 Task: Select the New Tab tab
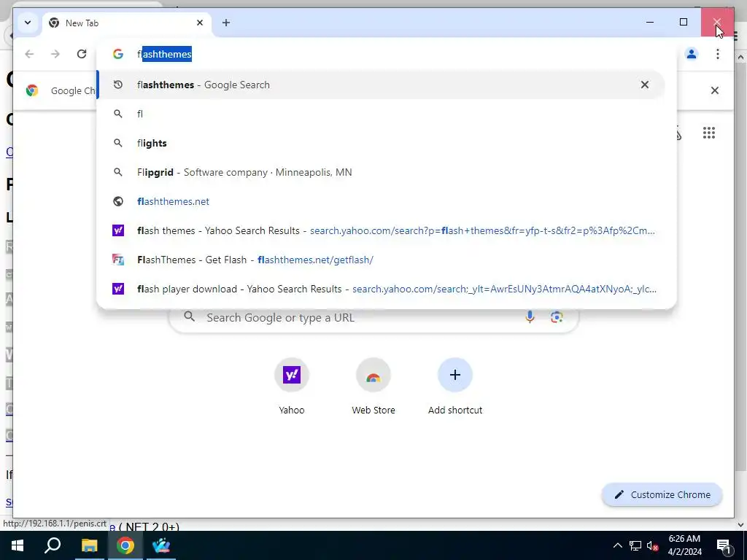[x=127, y=23]
